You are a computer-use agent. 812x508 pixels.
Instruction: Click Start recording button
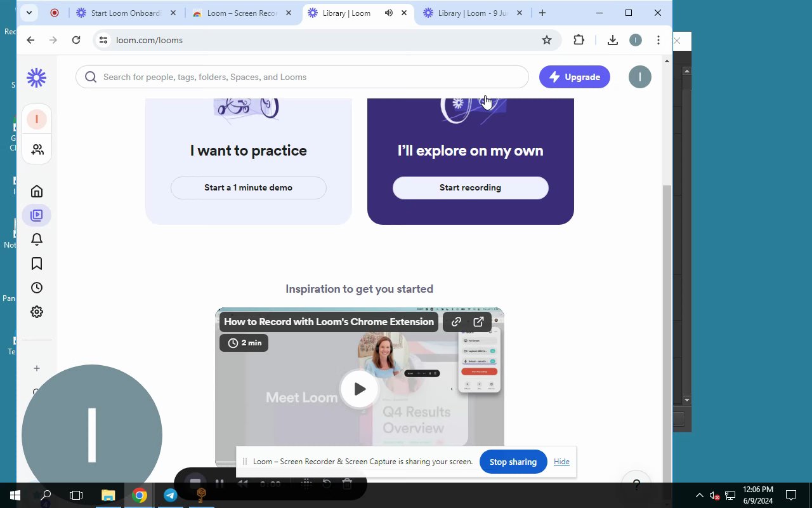tap(471, 188)
